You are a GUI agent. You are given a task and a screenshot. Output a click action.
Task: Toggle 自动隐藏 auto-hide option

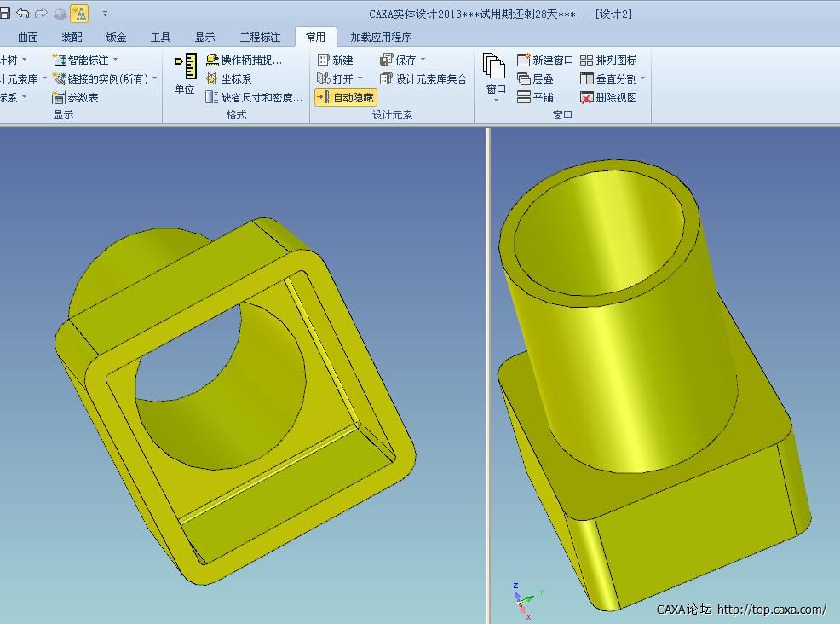[x=346, y=98]
